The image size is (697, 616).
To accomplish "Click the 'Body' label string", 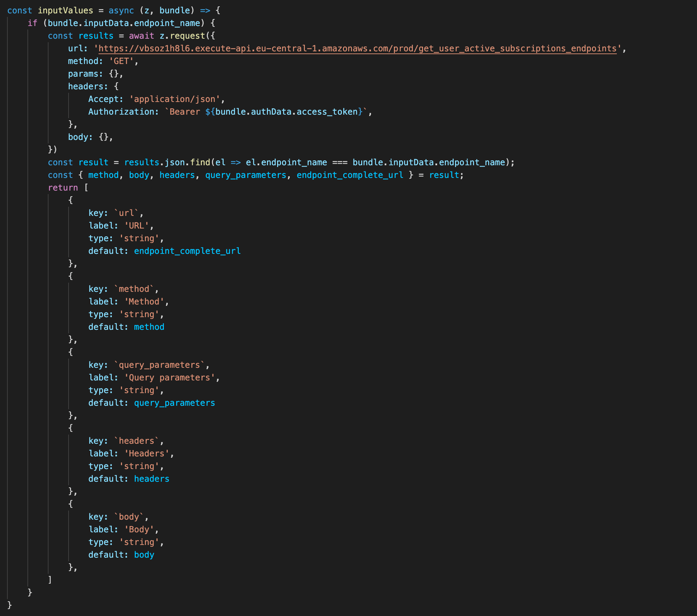I will [139, 530].
